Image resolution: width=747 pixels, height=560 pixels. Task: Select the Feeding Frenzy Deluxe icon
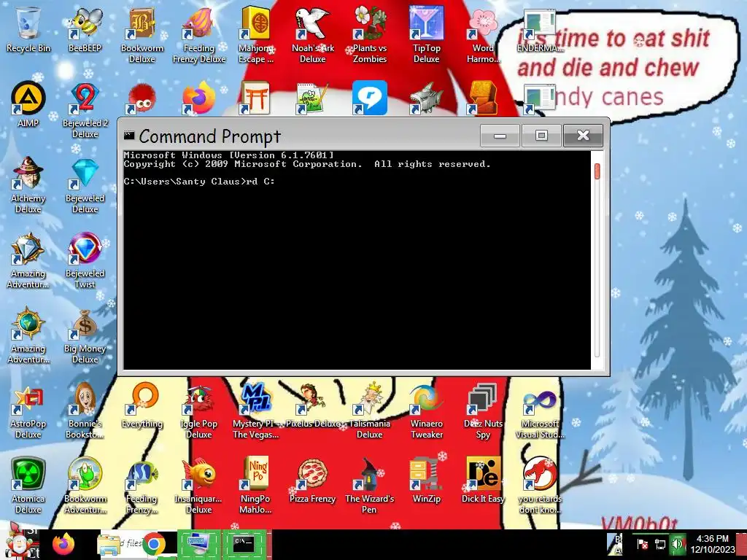pos(198,34)
